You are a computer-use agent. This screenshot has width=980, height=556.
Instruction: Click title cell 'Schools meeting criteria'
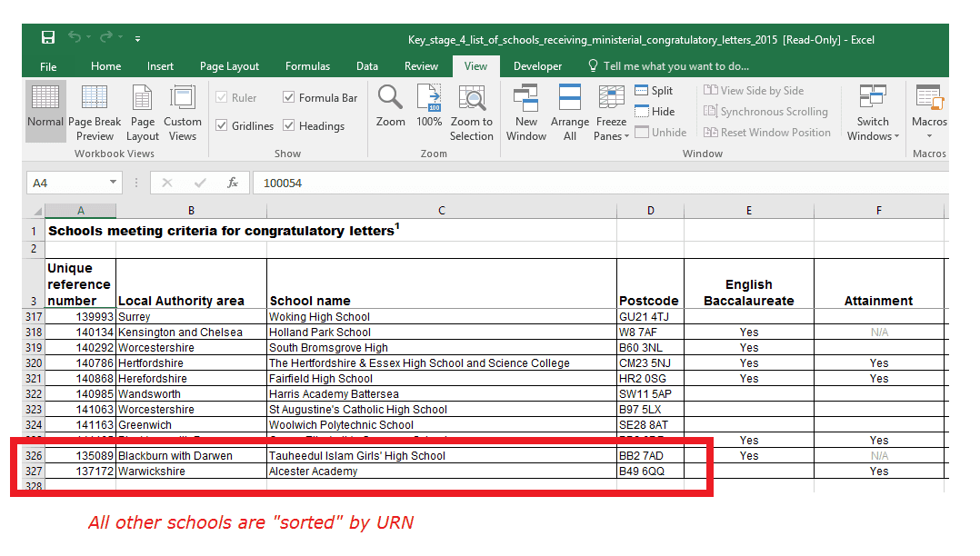pyautogui.click(x=224, y=231)
